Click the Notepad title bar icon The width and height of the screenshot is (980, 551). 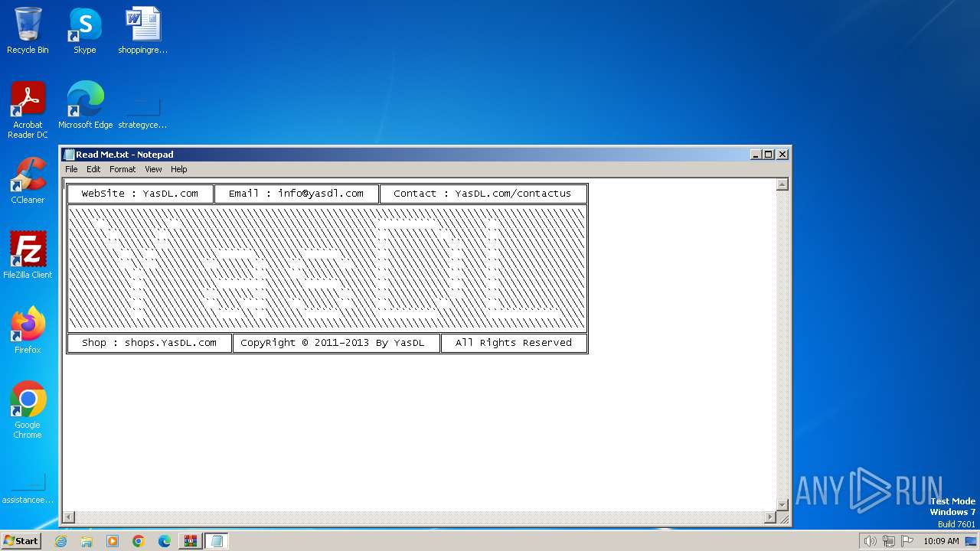[x=69, y=155]
